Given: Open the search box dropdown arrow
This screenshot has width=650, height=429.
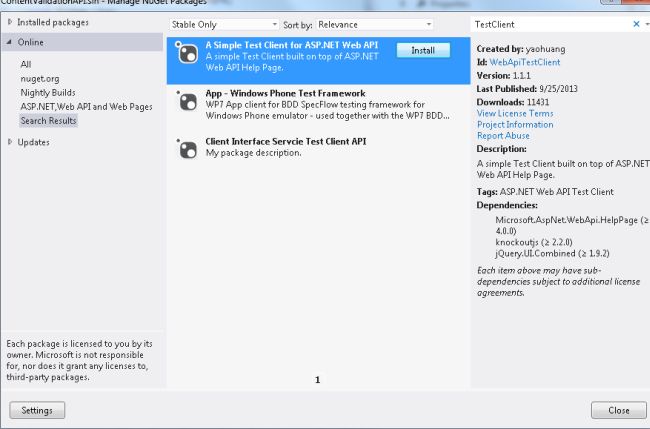Looking at the screenshot, I should pyautogui.click(x=647, y=24).
